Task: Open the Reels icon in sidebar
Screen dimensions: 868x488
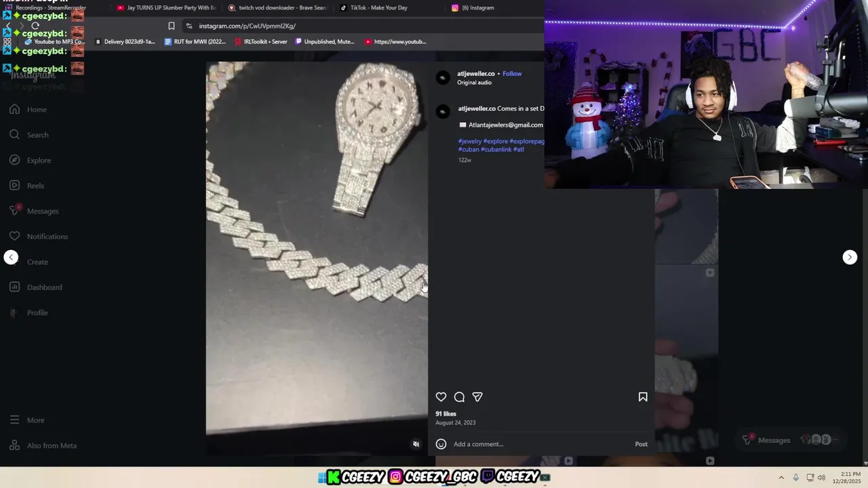Action: point(14,186)
